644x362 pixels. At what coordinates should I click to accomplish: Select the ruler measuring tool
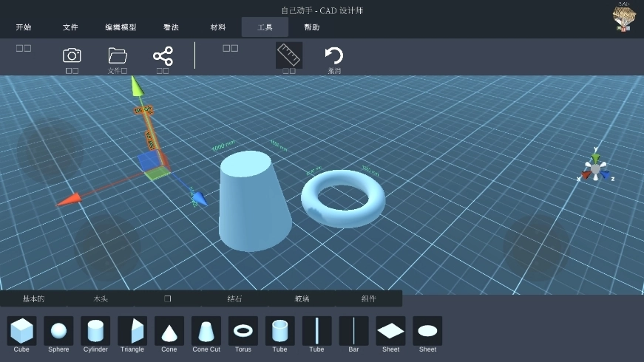tap(289, 55)
